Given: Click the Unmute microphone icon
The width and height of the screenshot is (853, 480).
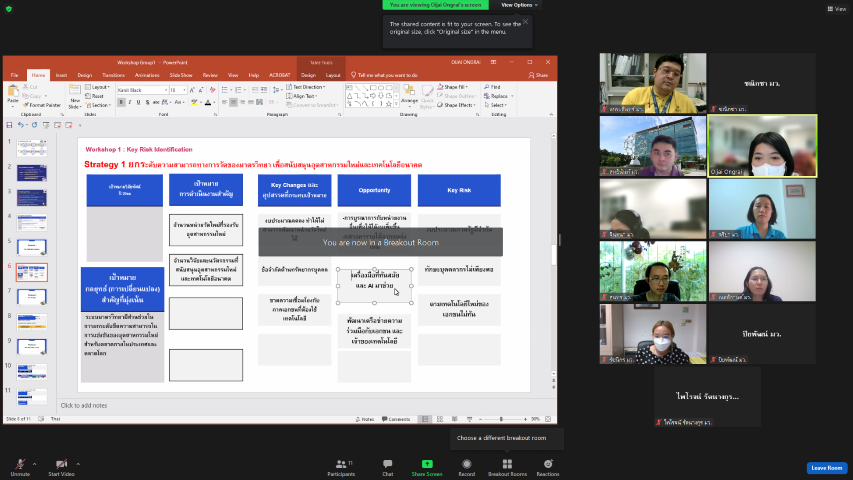Looking at the screenshot, I should click(19, 464).
